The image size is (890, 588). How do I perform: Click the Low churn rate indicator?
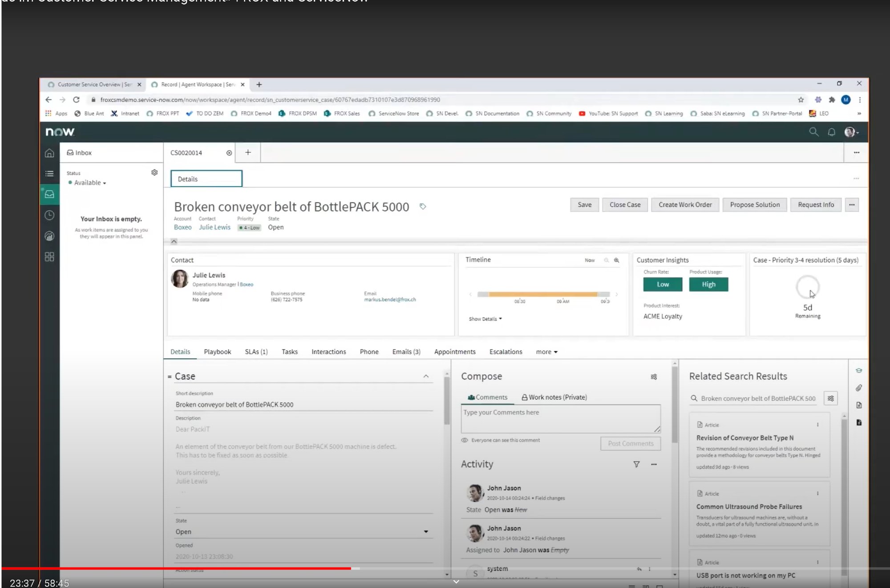click(x=663, y=284)
